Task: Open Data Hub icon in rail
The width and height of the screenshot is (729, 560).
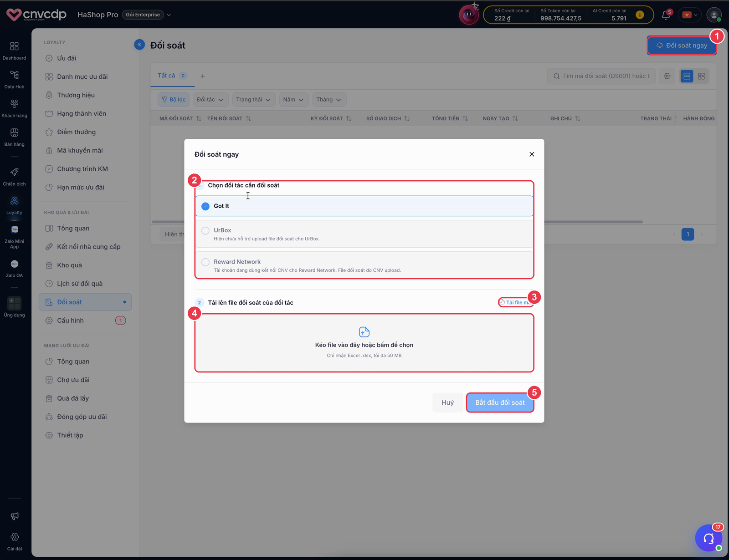Action: tap(14, 79)
